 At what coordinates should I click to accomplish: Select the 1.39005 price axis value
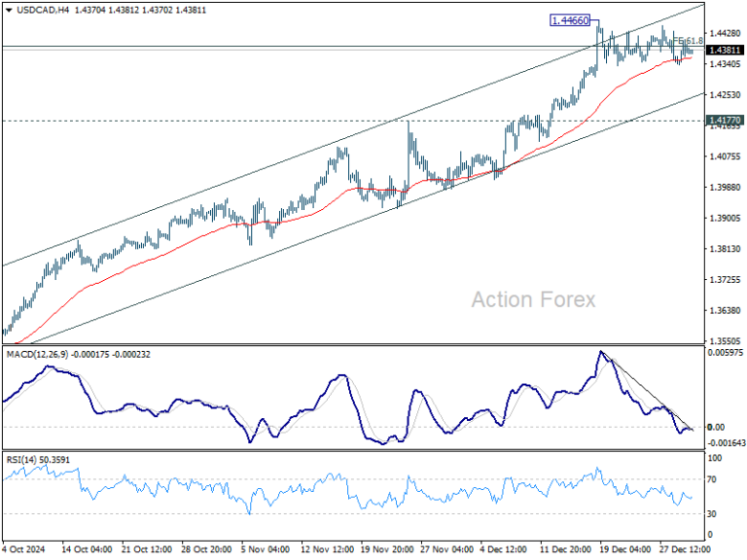tap(725, 218)
